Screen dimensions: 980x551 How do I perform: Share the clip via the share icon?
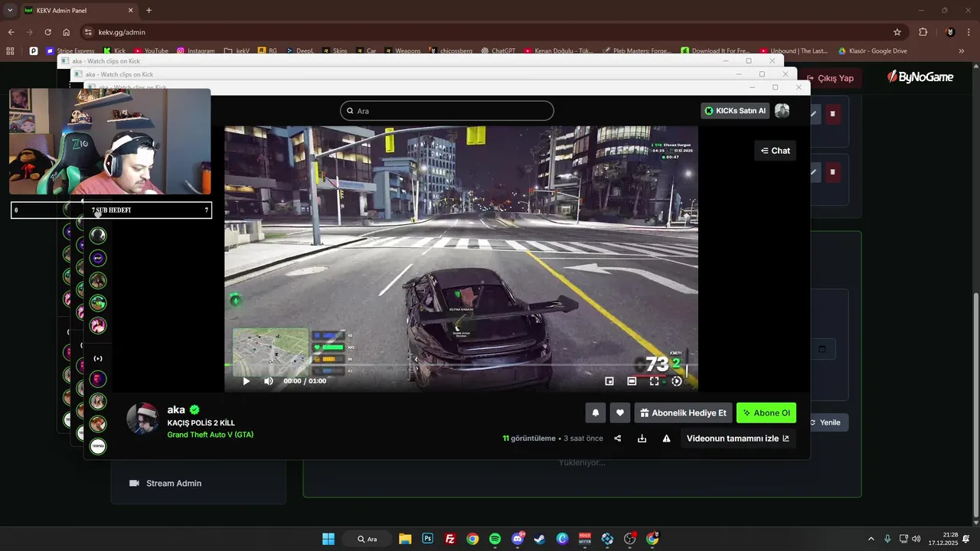tap(618, 439)
